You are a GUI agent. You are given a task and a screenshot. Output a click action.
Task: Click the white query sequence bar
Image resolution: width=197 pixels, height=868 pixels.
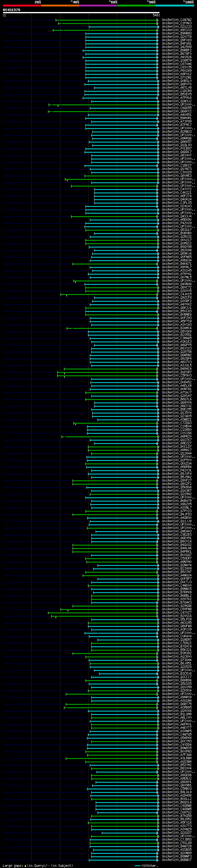[81, 12]
